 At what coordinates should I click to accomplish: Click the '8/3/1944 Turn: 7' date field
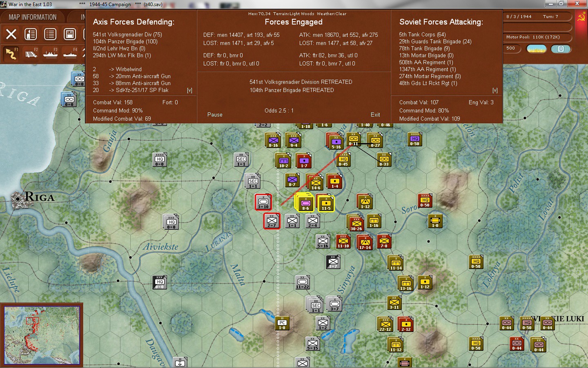pos(537,17)
